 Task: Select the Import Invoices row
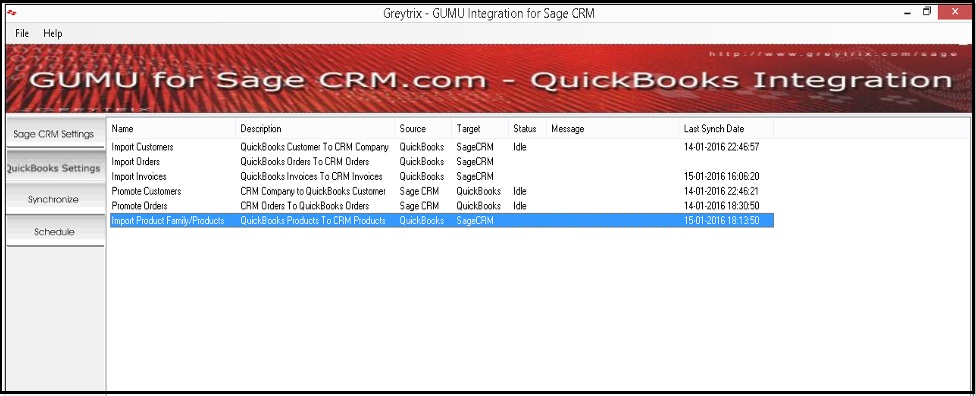tap(441, 177)
